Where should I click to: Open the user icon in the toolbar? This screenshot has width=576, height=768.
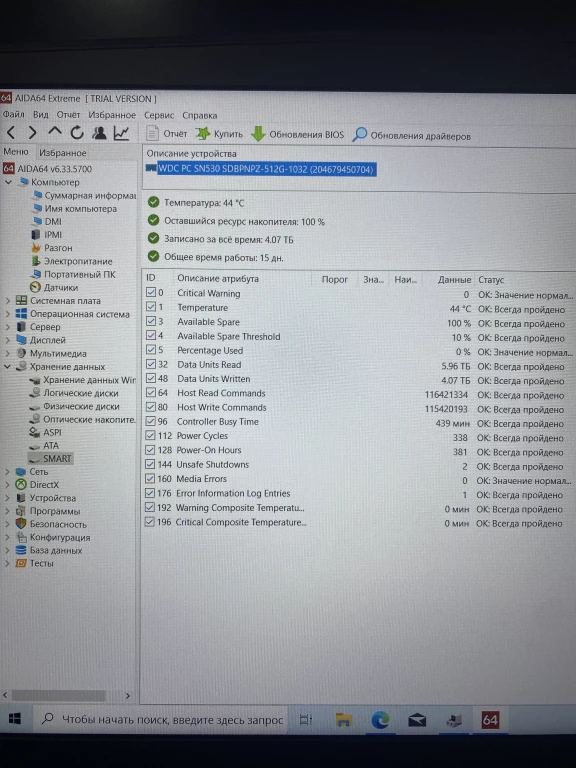(x=99, y=133)
